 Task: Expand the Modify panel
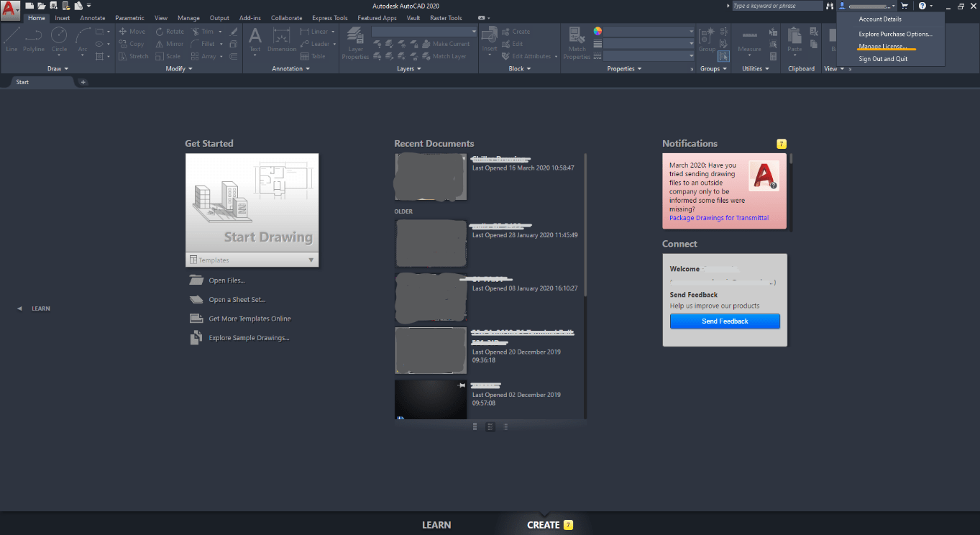178,69
